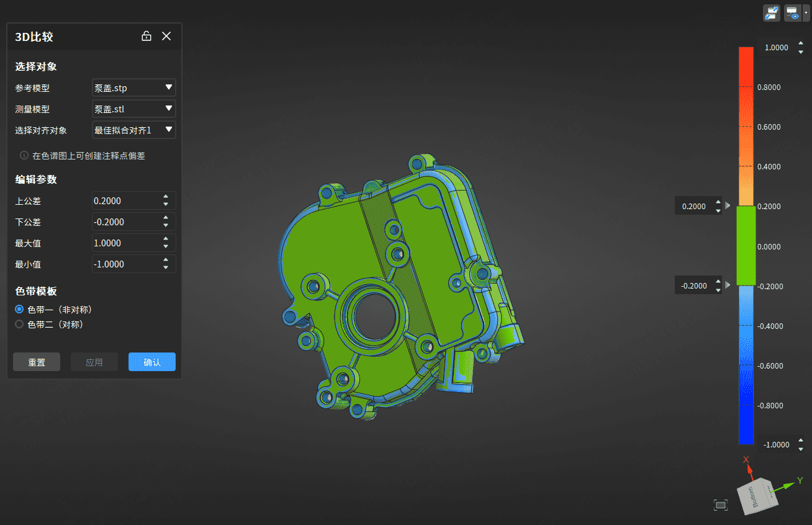Increase the 上公差 value with the up arrow

[166, 197]
